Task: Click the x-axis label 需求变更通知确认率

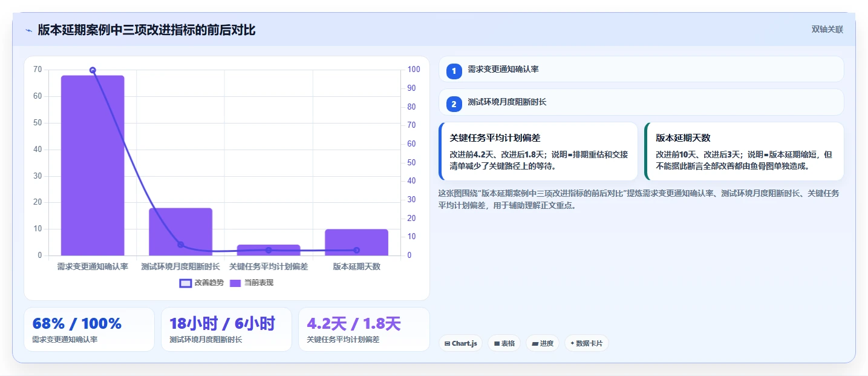Action: [93, 266]
